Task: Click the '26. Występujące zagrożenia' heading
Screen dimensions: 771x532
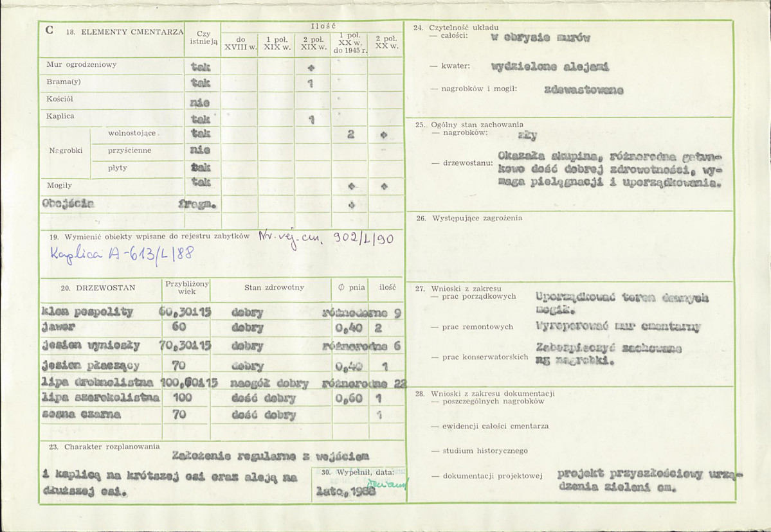Action: [x=469, y=218]
